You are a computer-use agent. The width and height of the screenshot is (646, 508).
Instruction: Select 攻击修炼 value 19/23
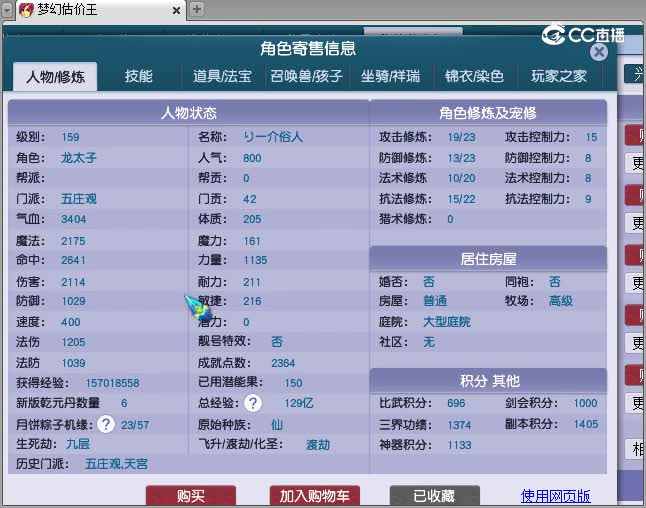(461, 137)
